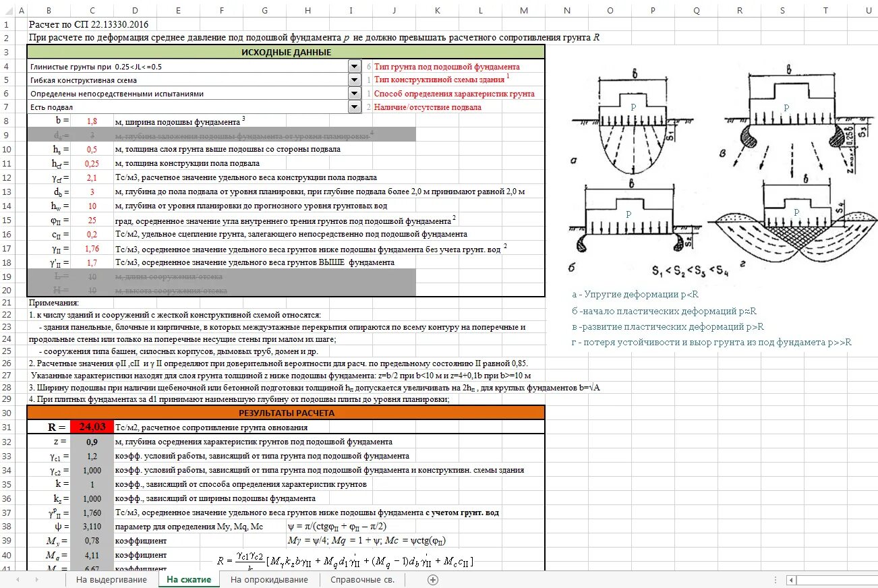Select the 'На сжатие' sheet tab

189,580
